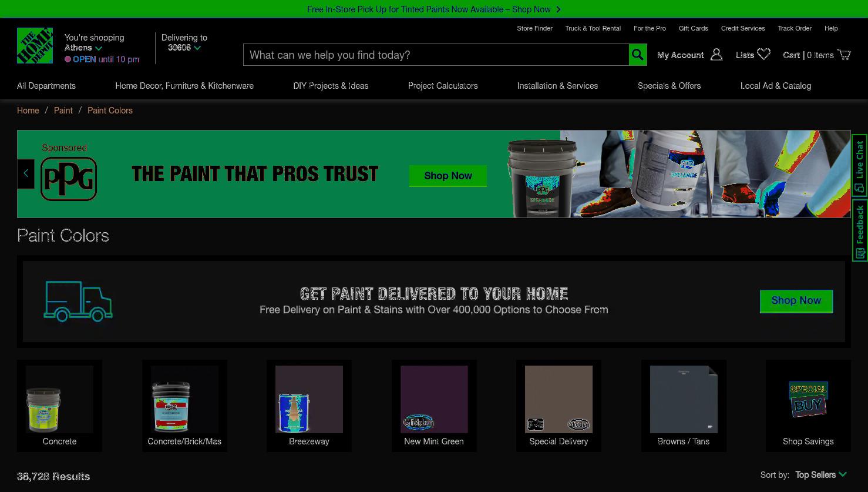Screen dimensions: 868x492
Task: Click Shop Now in PPG banner
Action: pos(448,176)
